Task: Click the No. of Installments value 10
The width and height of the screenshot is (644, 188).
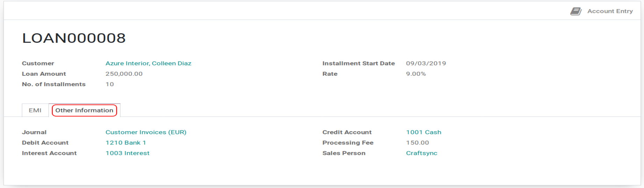Action: click(109, 84)
